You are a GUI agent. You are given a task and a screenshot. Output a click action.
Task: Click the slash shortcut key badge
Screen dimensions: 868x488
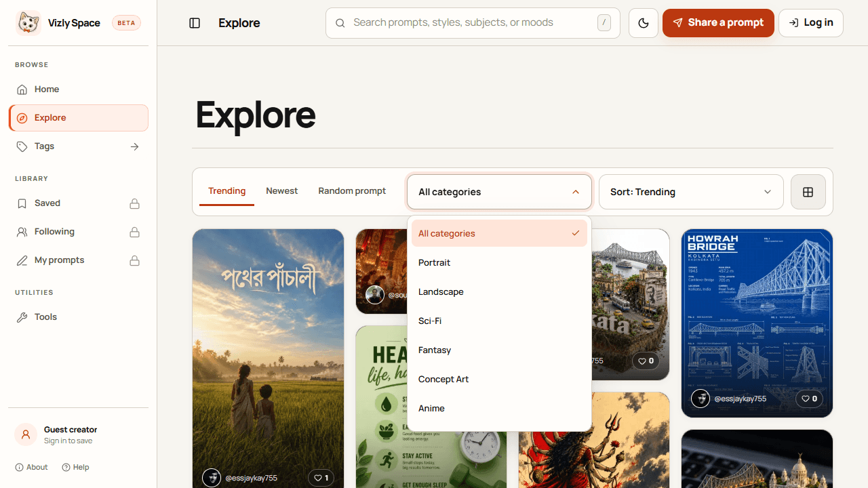[x=604, y=23]
